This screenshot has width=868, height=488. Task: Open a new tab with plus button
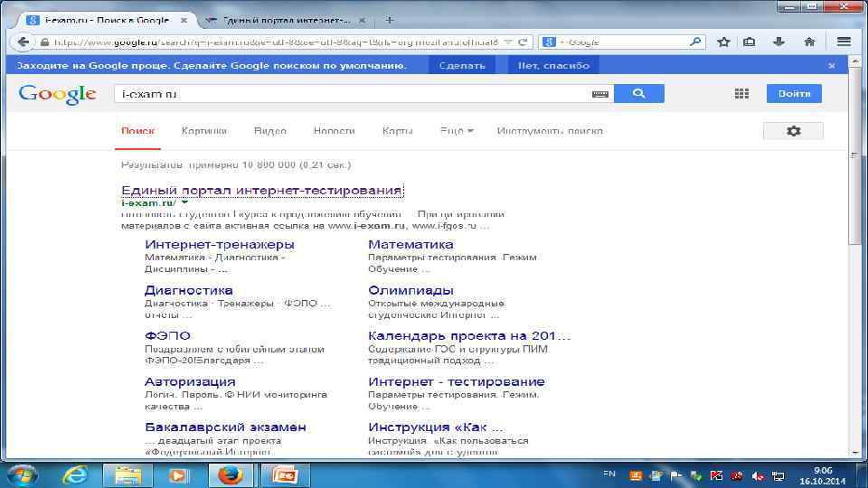[390, 20]
